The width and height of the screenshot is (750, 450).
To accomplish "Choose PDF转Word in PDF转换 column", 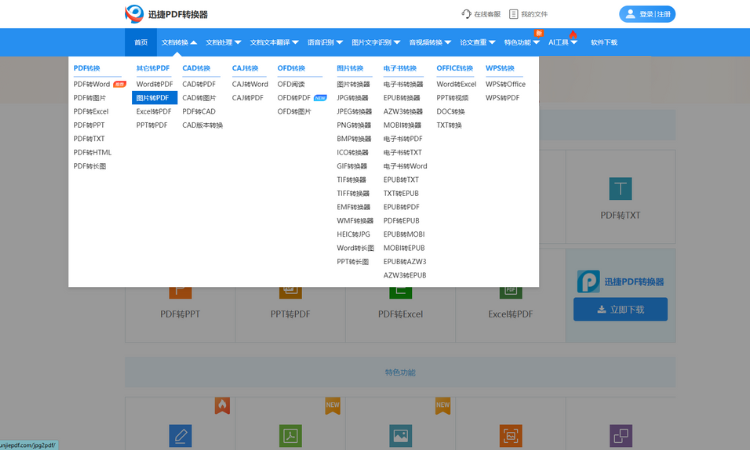I will click(x=92, y=84).
